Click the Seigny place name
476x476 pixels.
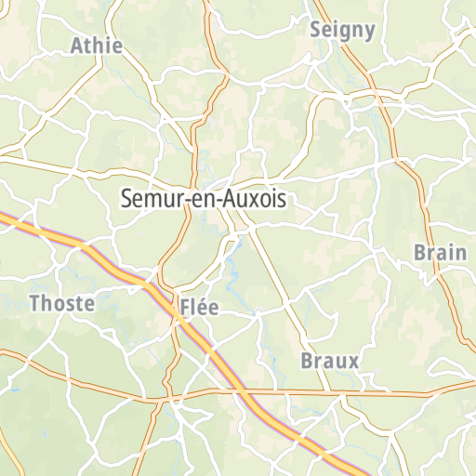[x=342, y=31]
